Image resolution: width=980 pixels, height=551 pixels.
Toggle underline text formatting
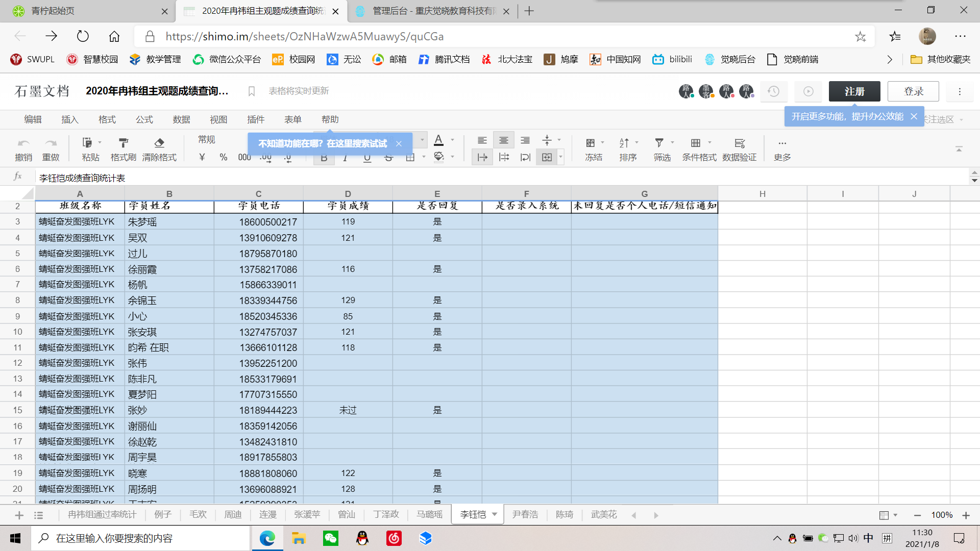pyautogui.click(x=367, y=158)
